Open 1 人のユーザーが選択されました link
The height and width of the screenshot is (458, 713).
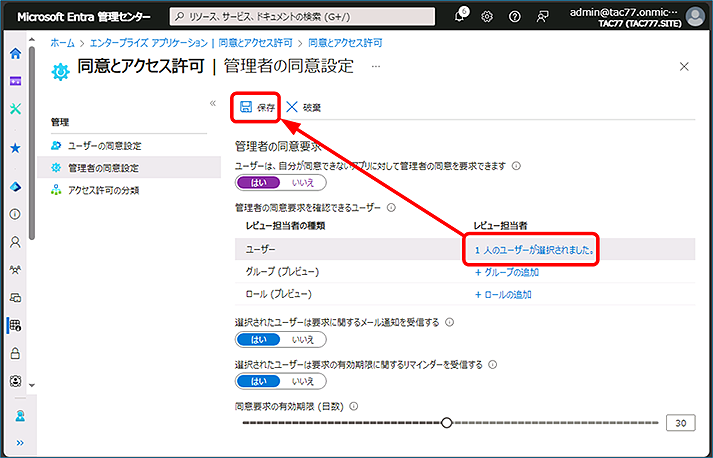(535, 250)
